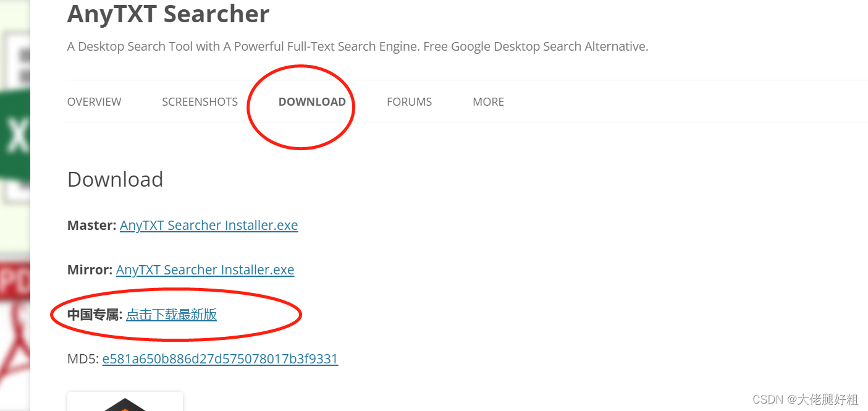Go to the FORUMS tab
The height and width of the screenshot is (411, 868).
point(409,102)
